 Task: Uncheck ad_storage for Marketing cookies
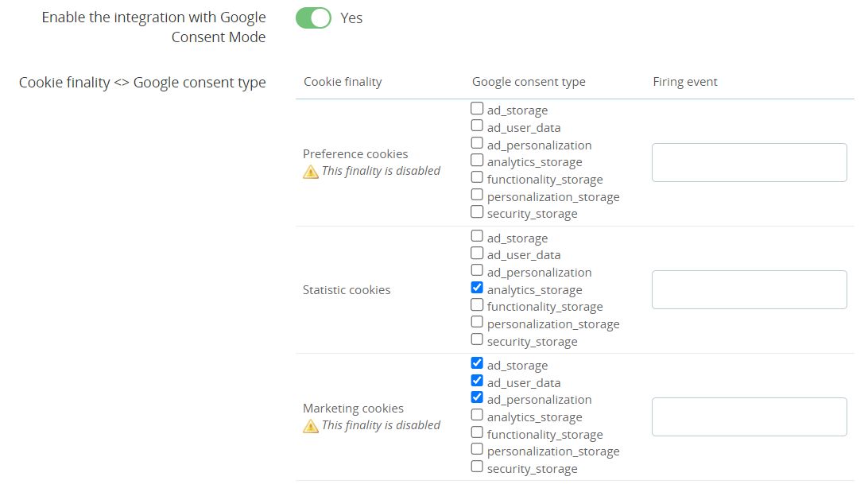tap(477, 363)
